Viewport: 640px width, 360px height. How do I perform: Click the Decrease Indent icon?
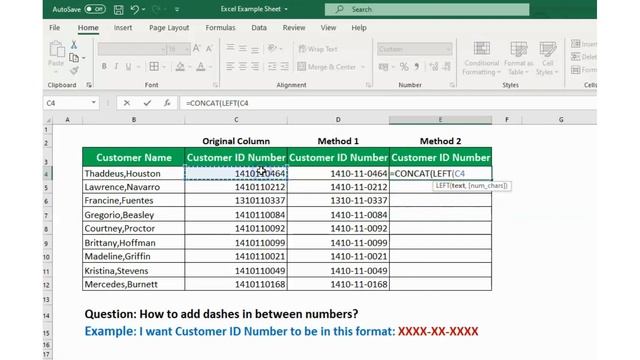272,66
